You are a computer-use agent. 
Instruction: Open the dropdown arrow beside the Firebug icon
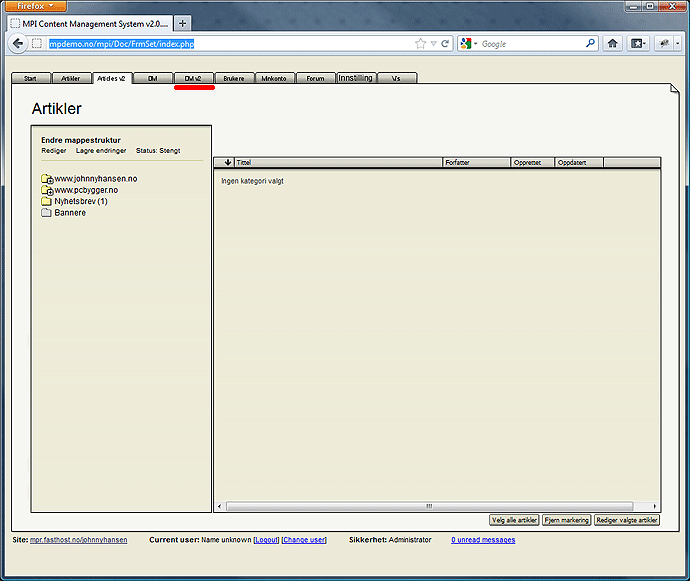(677, 44)
